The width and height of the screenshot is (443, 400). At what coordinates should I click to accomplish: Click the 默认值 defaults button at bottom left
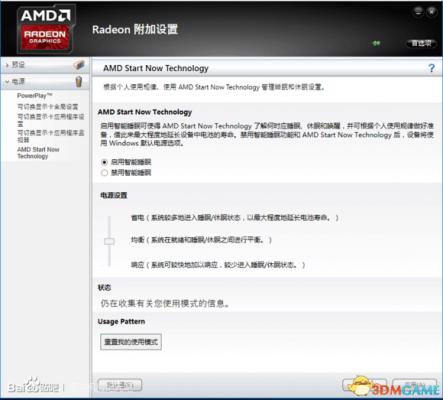pos(120,385)
